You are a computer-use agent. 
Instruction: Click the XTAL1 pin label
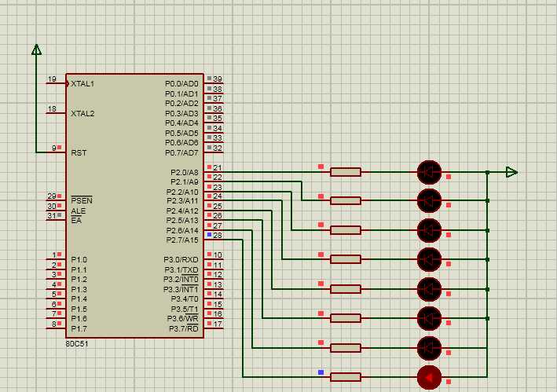pyautogui.click(x=82, y=84)
